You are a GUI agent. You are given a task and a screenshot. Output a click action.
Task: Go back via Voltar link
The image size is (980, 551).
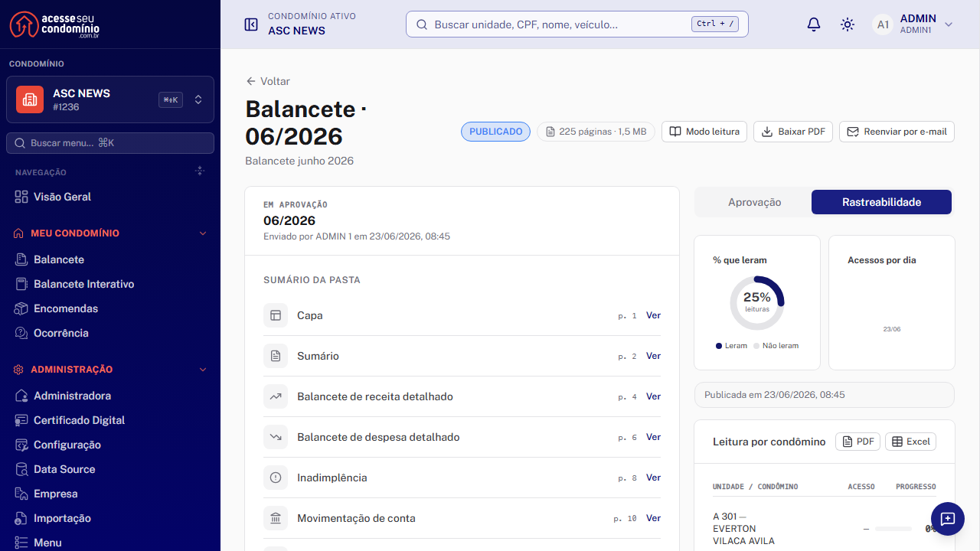268,81
